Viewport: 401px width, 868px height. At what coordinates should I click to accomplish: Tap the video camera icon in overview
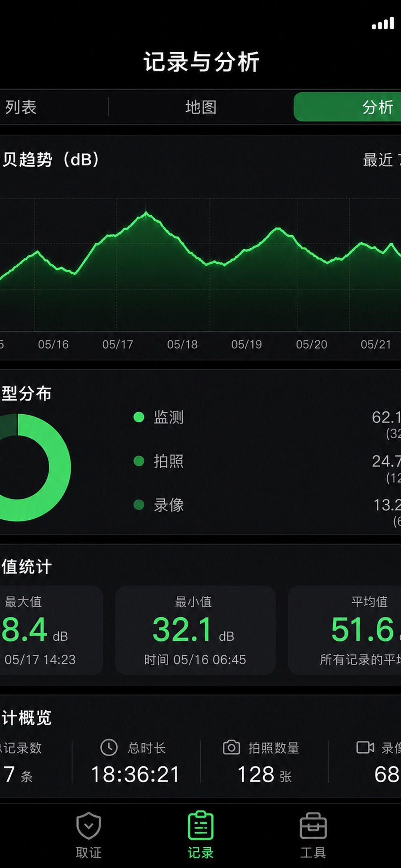365,747
